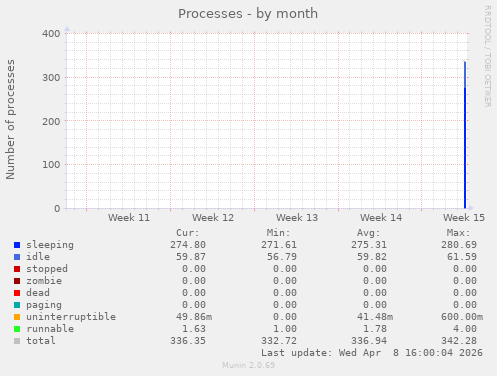Click the blue data spike at Week 15
Image resolution: width=497 pixels, height=376 pixels.
(465, 135)
